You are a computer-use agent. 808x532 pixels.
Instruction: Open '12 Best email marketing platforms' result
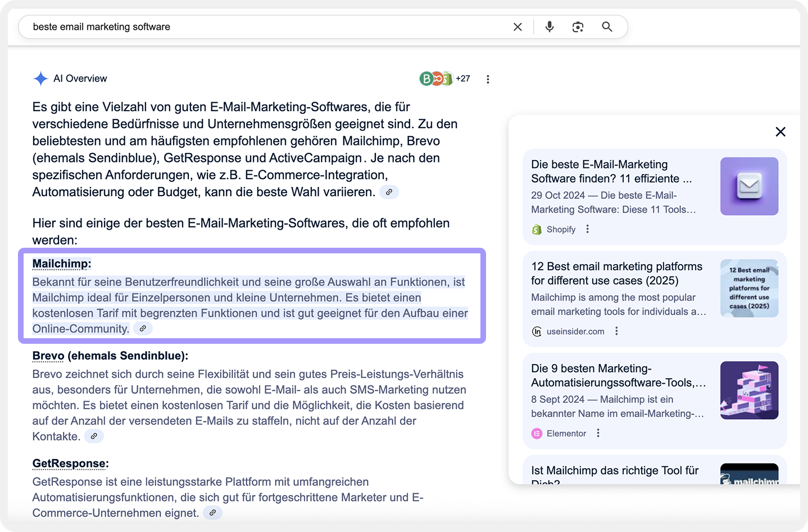(x=616, y=274)
